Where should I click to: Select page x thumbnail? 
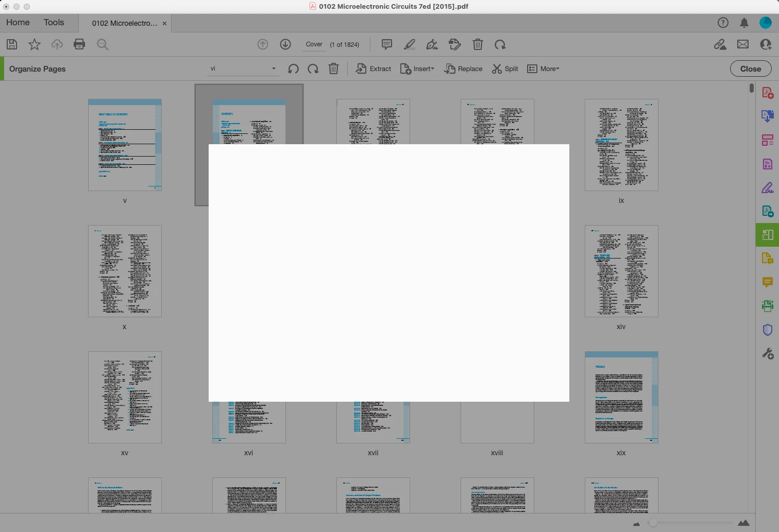coord(125,271)
